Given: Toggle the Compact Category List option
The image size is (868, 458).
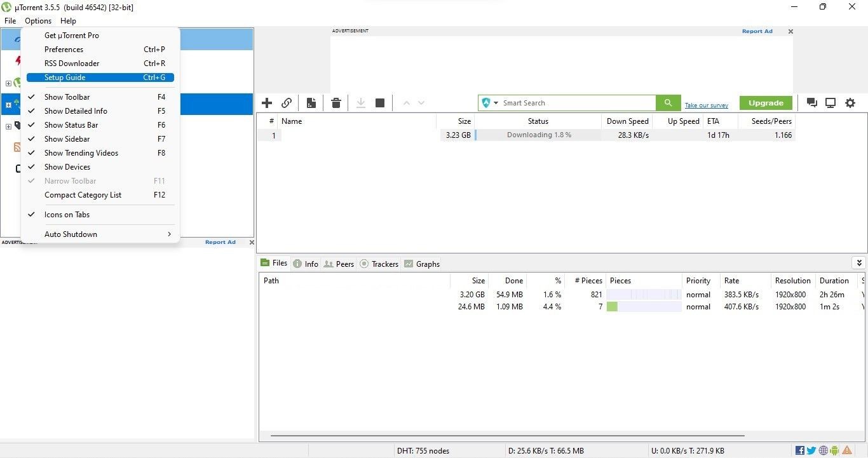Looking at the screenshot, I should pyautogui.click(x=100, y=195).
